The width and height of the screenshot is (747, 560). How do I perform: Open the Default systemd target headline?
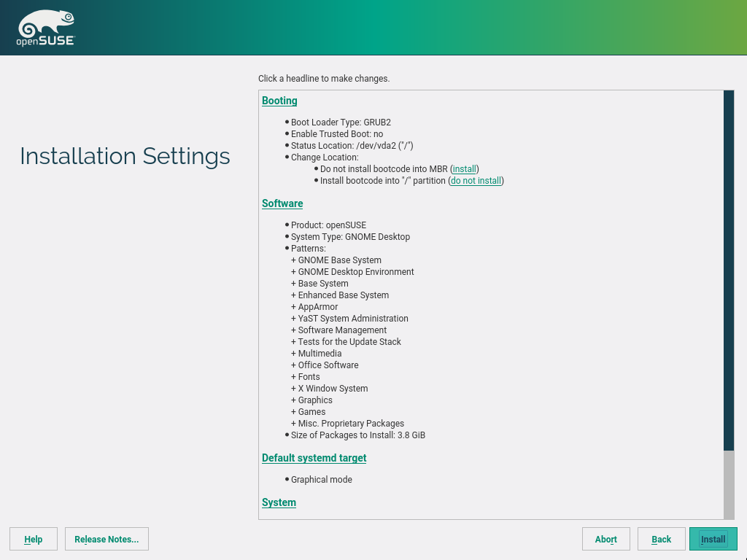tap(314, 458)
